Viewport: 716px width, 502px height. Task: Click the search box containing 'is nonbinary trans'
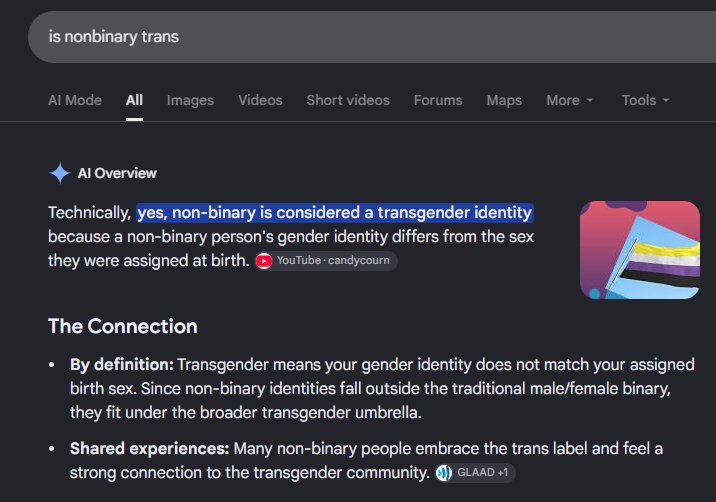point(372,37)
